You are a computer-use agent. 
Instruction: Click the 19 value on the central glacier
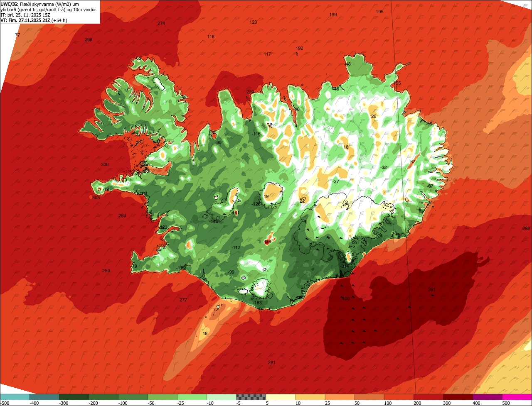point(266,196)
